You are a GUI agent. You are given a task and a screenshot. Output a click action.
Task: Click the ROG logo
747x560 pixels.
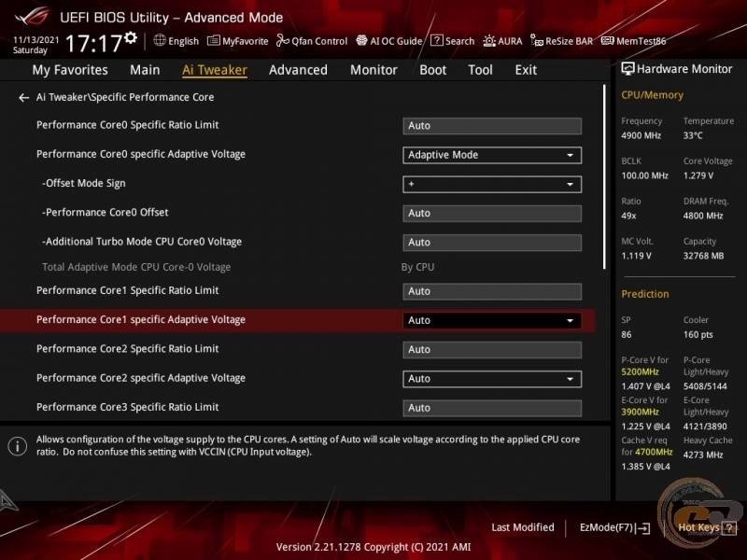point(32,16)
